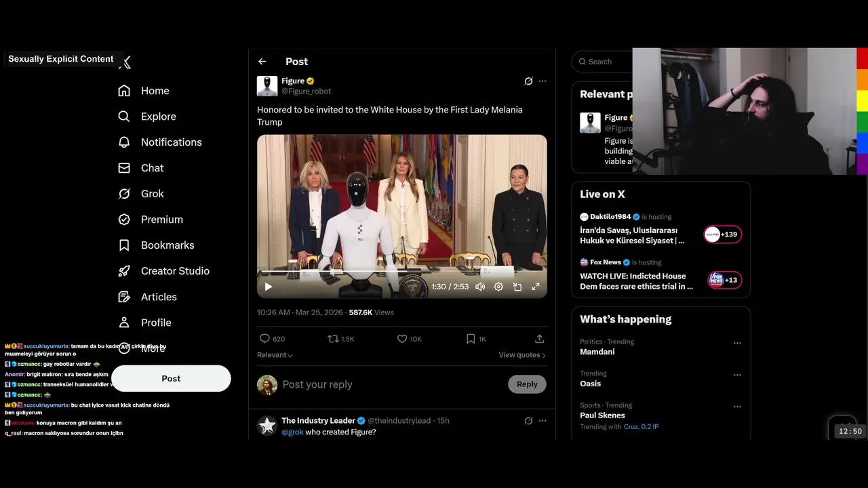Click the gray Reply button

(x=527, y=384)
